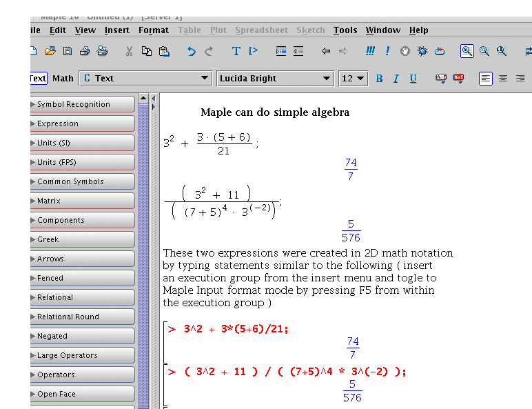
Task: Click the indent section icon
Action: click(281, 51)
